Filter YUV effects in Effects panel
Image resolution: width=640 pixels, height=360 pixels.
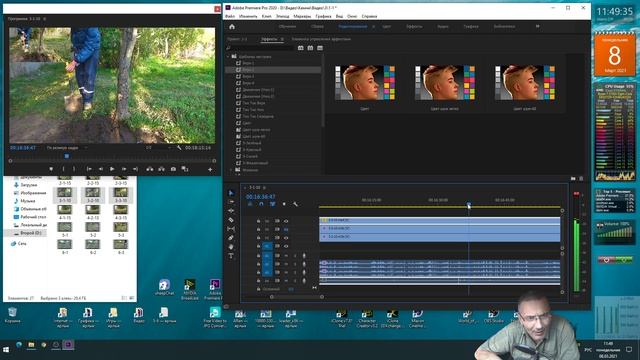[x=320, y=48]
